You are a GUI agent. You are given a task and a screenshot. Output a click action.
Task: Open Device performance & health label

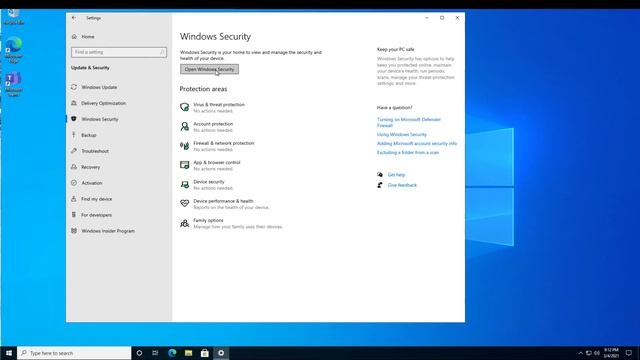[x=223, y=201]
